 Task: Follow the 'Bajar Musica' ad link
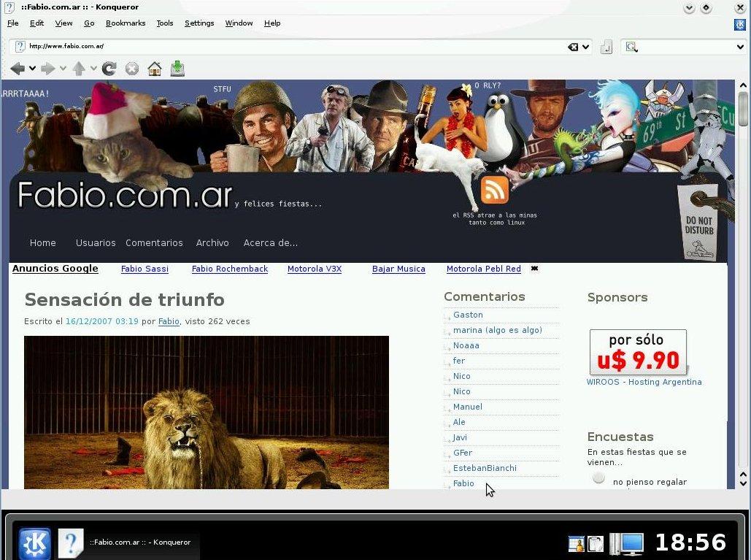(x=398, y=269)
